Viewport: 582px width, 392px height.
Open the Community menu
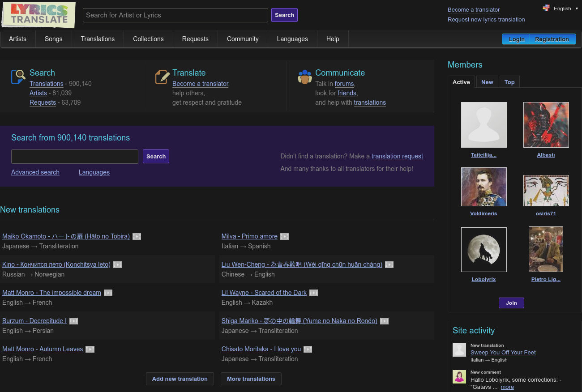[243, 39]
